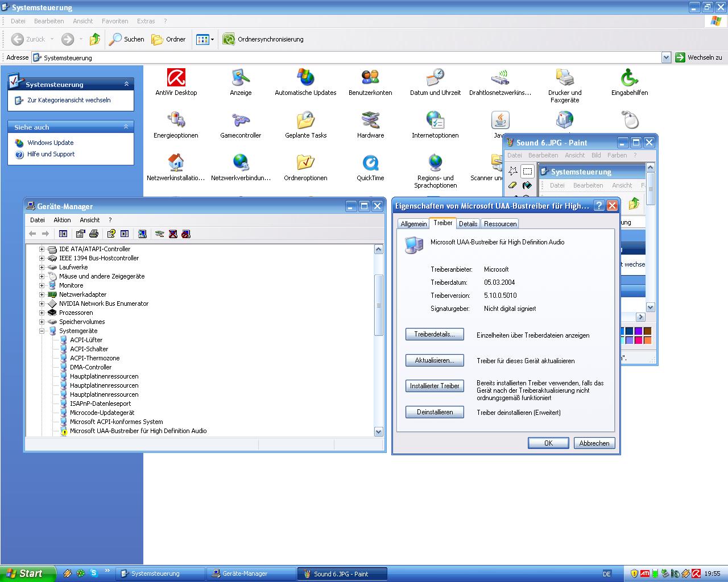Pick the pink color swatch in Paint palette

coord(638,340)
